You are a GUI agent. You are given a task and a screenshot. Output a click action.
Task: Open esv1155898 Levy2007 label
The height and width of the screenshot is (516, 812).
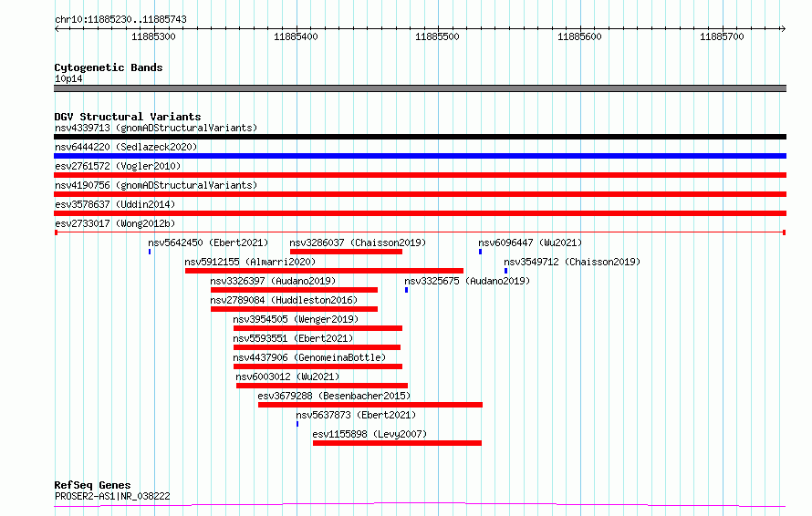[370, 434]
